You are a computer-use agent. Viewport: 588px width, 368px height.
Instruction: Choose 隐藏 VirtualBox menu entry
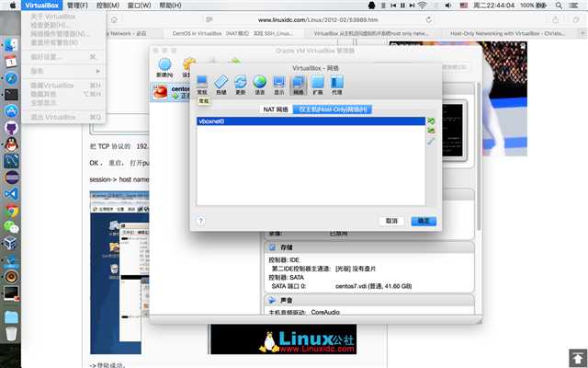pos(63,86)
